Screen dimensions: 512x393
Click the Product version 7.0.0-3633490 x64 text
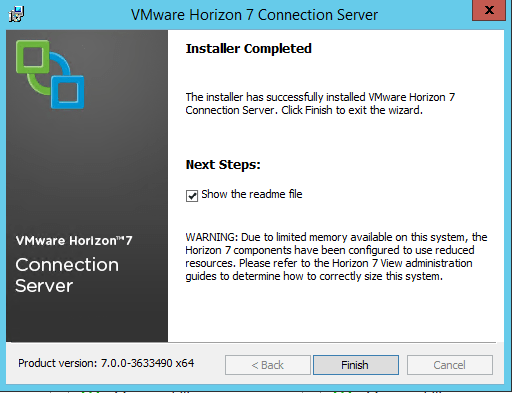[106, 363]
